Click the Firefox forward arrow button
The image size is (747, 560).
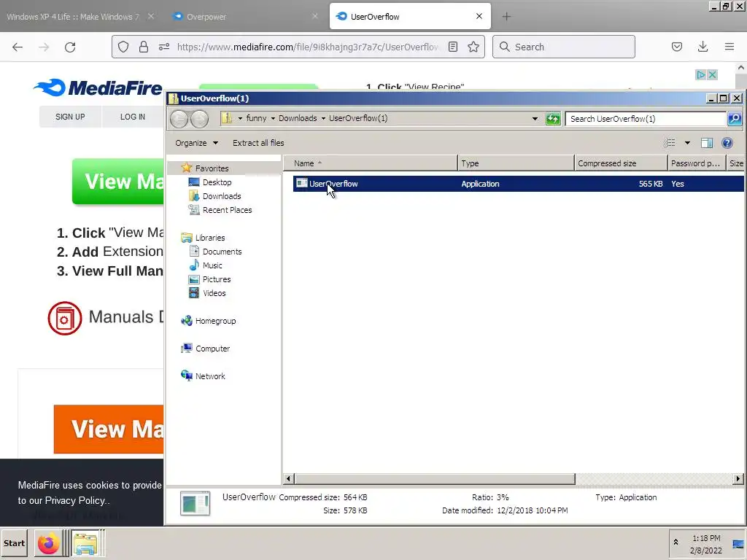[x=44, y=47]
